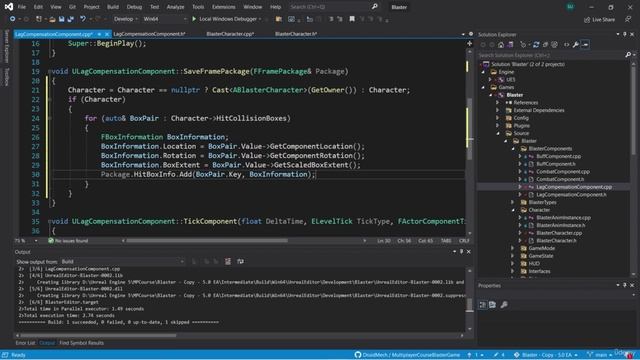This screenshot has height=360, width=640.
Task: Click the Visual Studio logo icon
Action: (9, 7)
